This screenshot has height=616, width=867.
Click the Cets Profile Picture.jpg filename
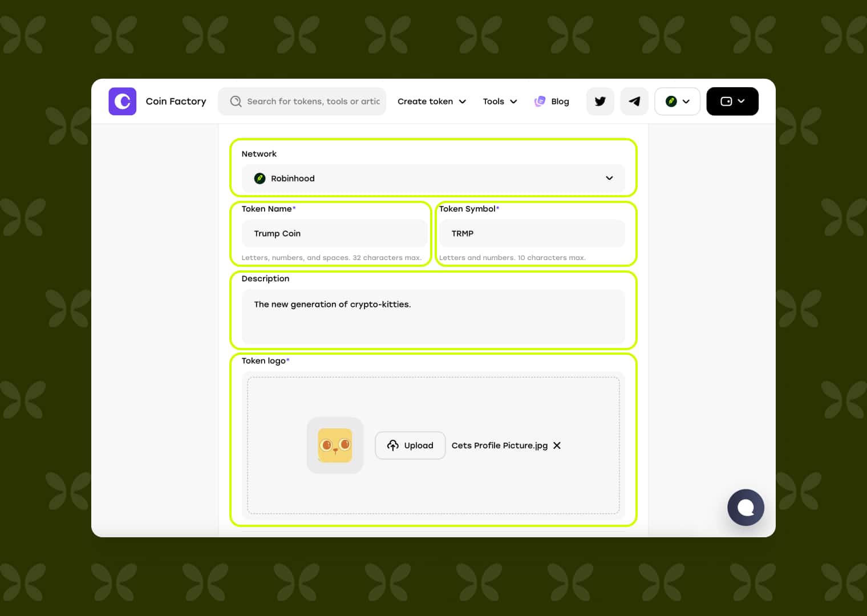tap(500, 445)
